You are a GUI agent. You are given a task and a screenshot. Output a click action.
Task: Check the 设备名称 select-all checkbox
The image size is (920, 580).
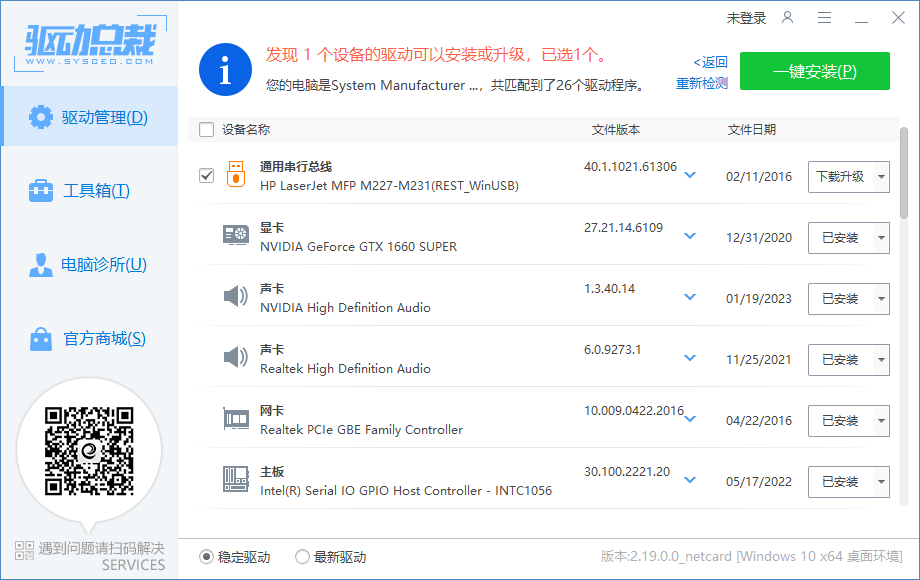[x=206, y=129]
